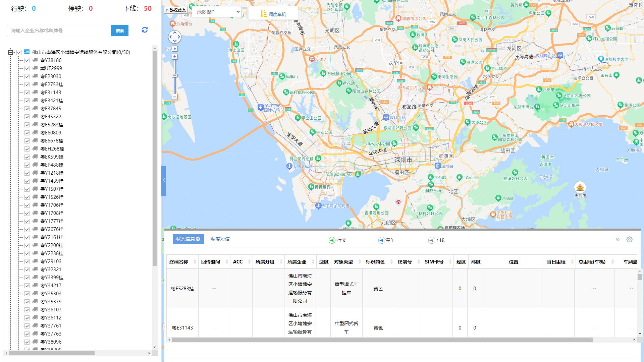This screenshot has height=362, width=644.
Task: Click the 停车 parked status filter icon
Action: tap(381, 240)
